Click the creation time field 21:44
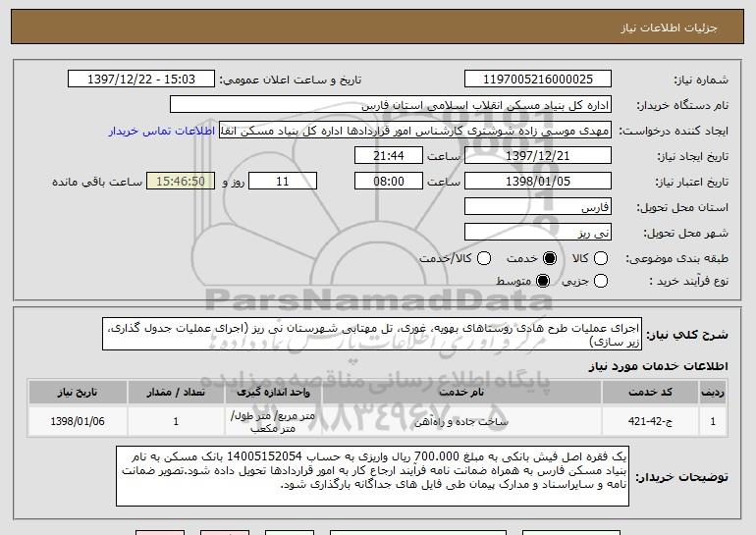 (x=389, y=156)
